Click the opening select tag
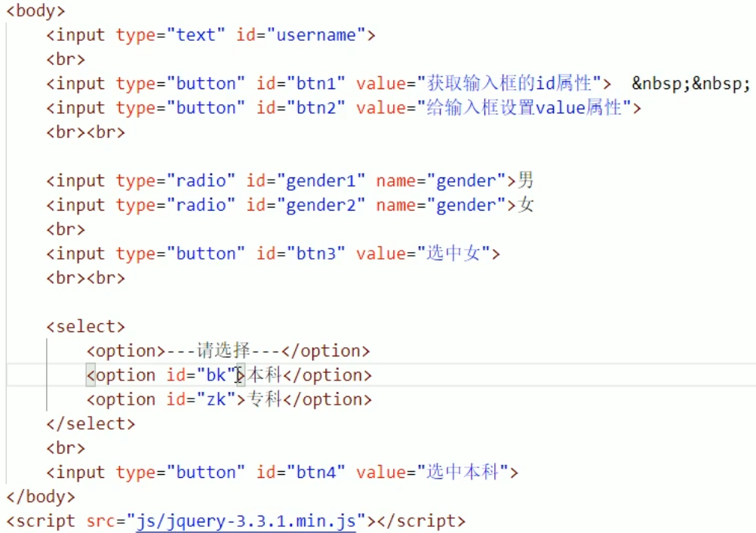The width and height of the screenshot is (756, 533). tap(86, 327)
